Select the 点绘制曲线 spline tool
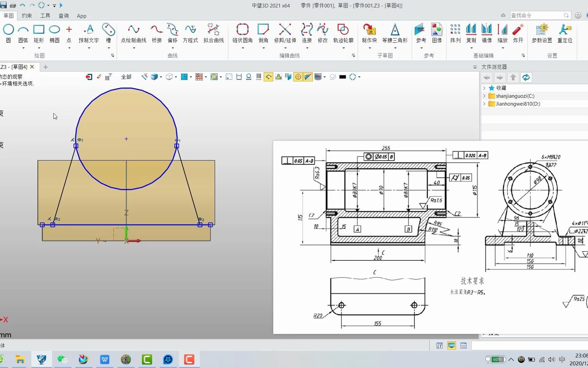The width and height of the screenshot is (588, 368). [134, 33]
